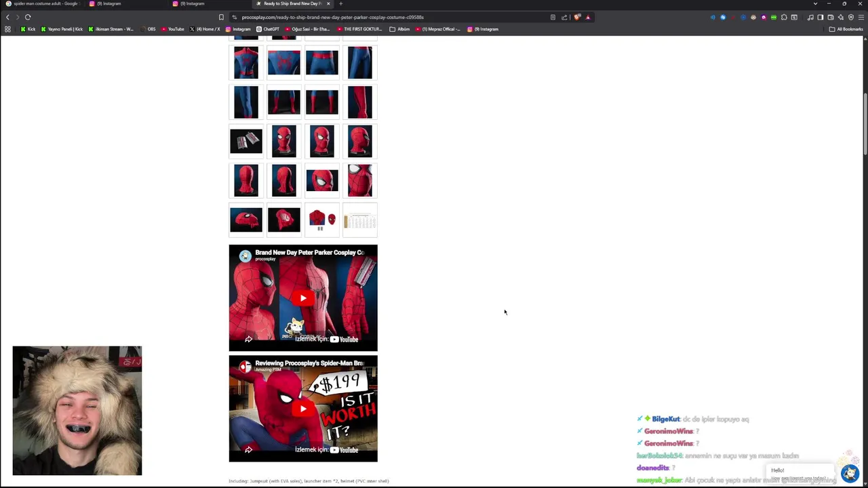Click the blue sound-wave extension icon
Screen dimensions: 868x488
[713, 17]
